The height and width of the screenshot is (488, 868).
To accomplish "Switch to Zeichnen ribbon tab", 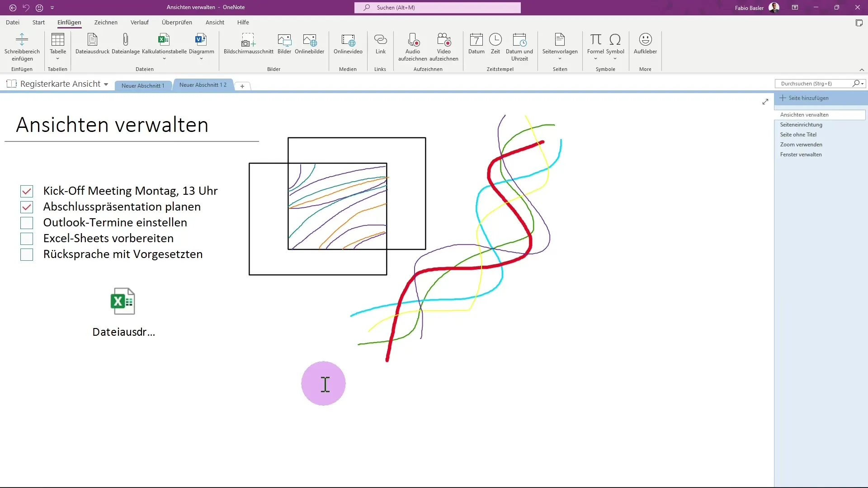I will click(x=106, y=22).
